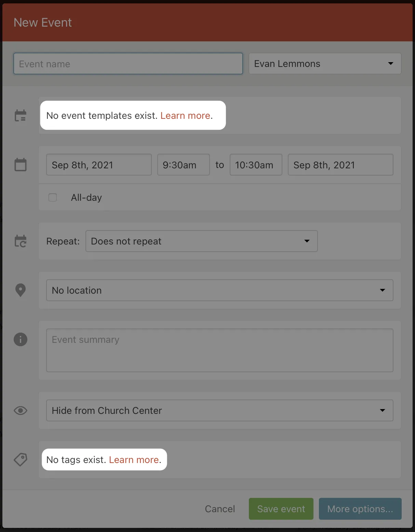Screen dimensions: 415x532
Task: Select the tag icon
Action: coord(21,460)
